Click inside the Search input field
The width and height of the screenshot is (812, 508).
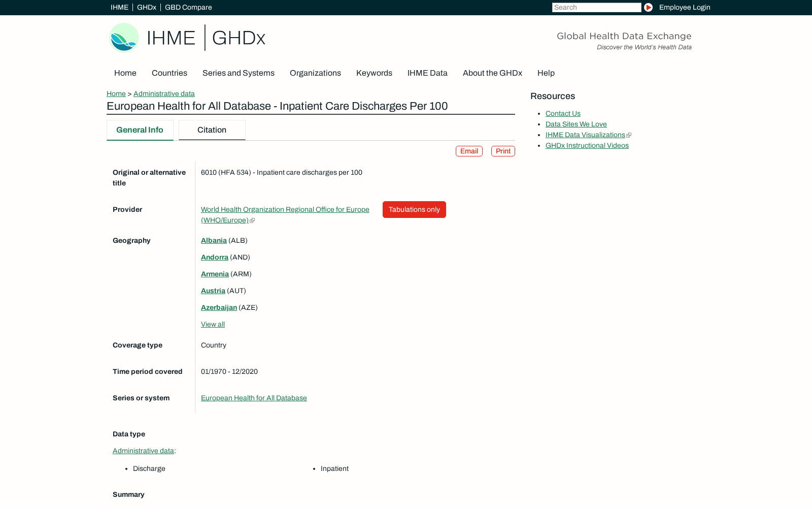pos(596,7)
